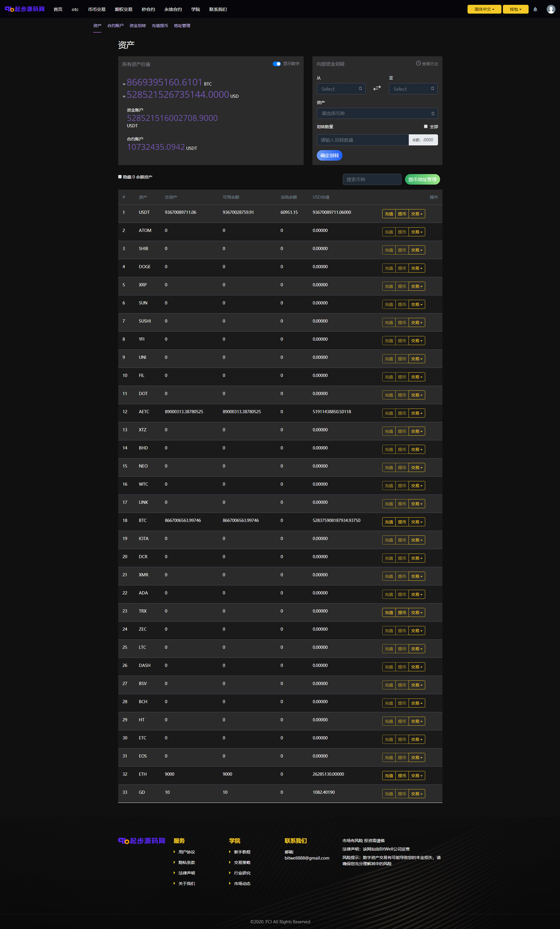Click the swap accounts arrows icon
The height and width of the screenshot is (929, 560).
pos(377,88)
